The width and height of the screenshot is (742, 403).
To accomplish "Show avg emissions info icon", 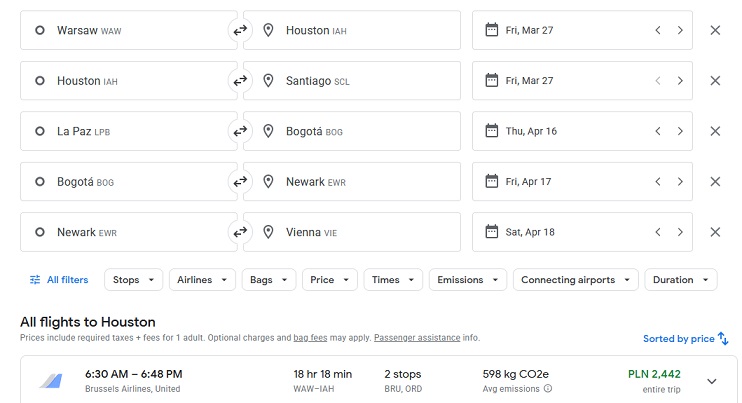I will 548,389.
